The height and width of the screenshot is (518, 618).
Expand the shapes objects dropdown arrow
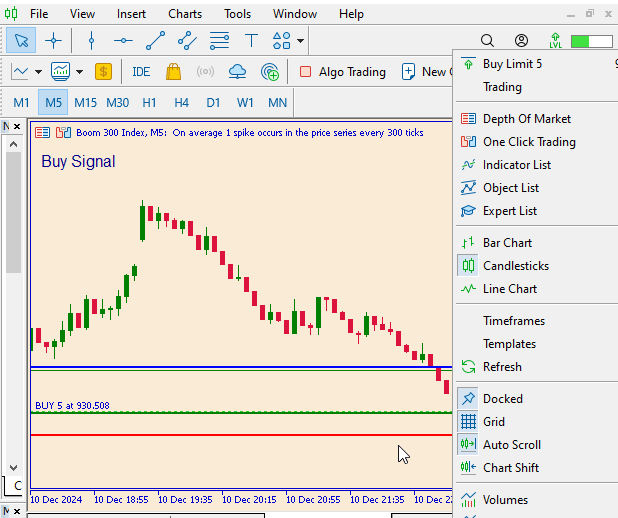point(301,41)
